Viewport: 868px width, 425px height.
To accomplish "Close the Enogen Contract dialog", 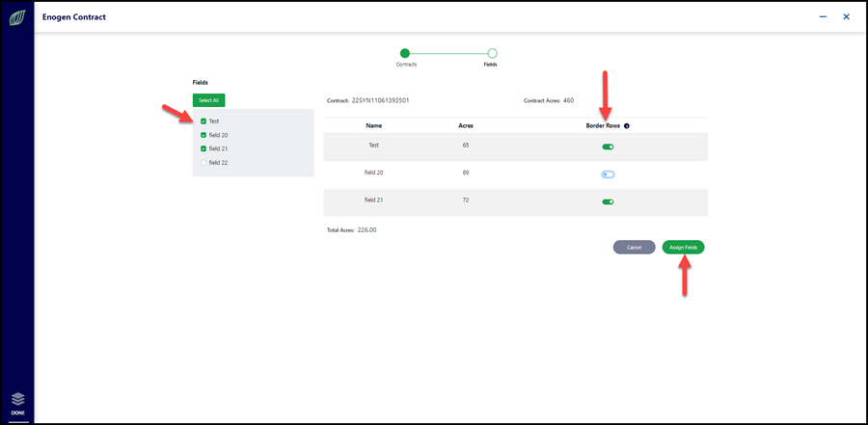I will [x=846, y=17].
